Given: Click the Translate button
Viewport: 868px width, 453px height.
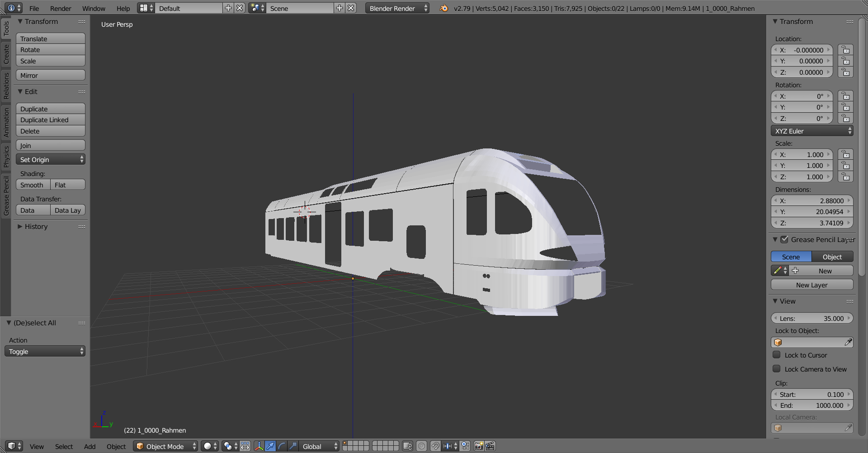Looking at the screenshot, I should click(51, 38).
